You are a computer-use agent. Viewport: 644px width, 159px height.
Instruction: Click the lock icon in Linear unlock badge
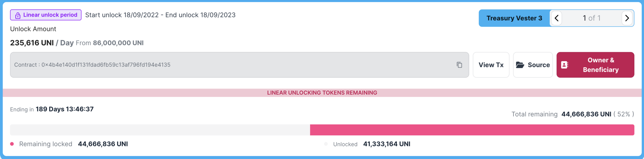pos(18,16)
